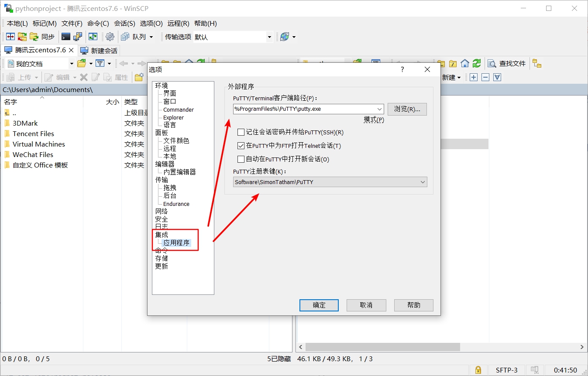
Task: Click the 浏览(R) button
Action: pyautogui.click(x=407, y=109)
